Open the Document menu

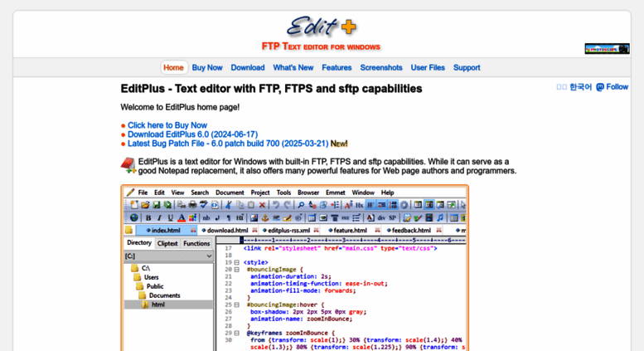(x=230, y=193)
